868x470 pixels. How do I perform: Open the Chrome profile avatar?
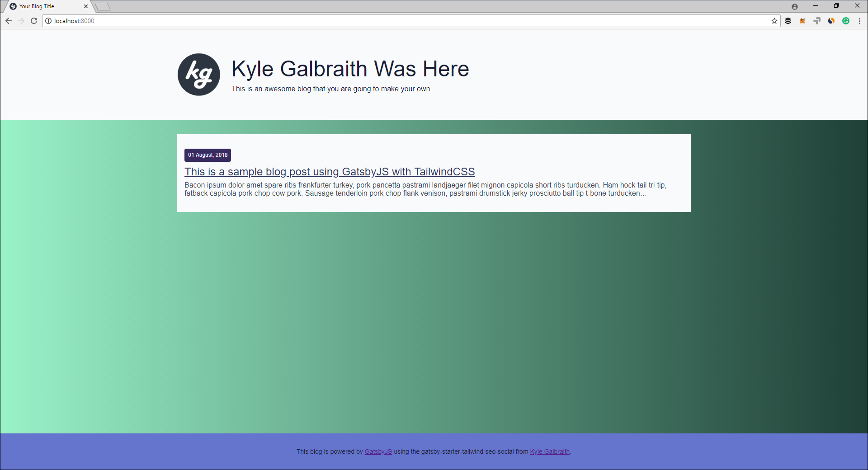[795, 6]
